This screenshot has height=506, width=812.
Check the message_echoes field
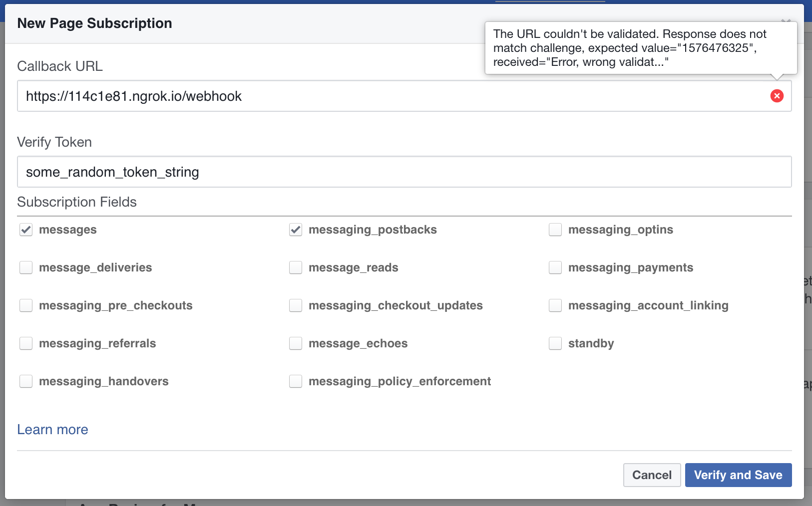(x=296, y=343)
